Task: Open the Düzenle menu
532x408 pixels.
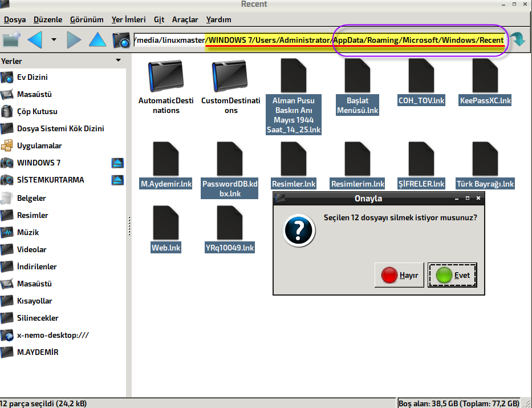Action: (x=48, y=20)
